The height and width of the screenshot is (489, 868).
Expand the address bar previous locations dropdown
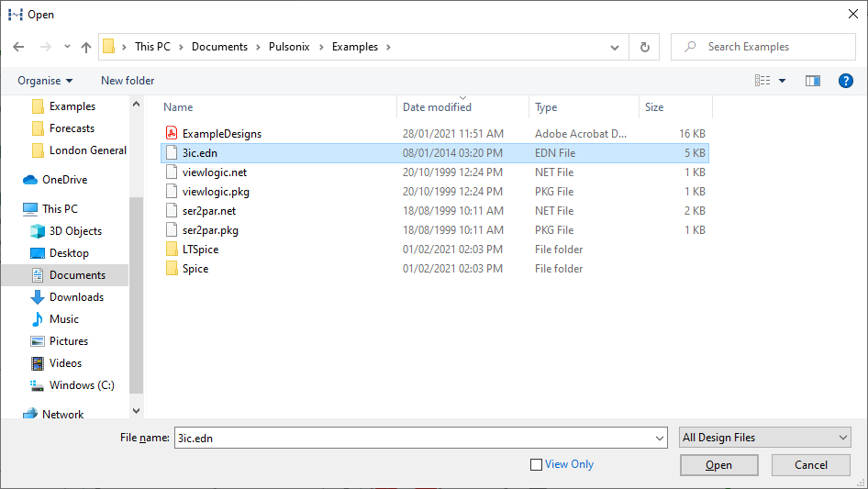[615, 47]
